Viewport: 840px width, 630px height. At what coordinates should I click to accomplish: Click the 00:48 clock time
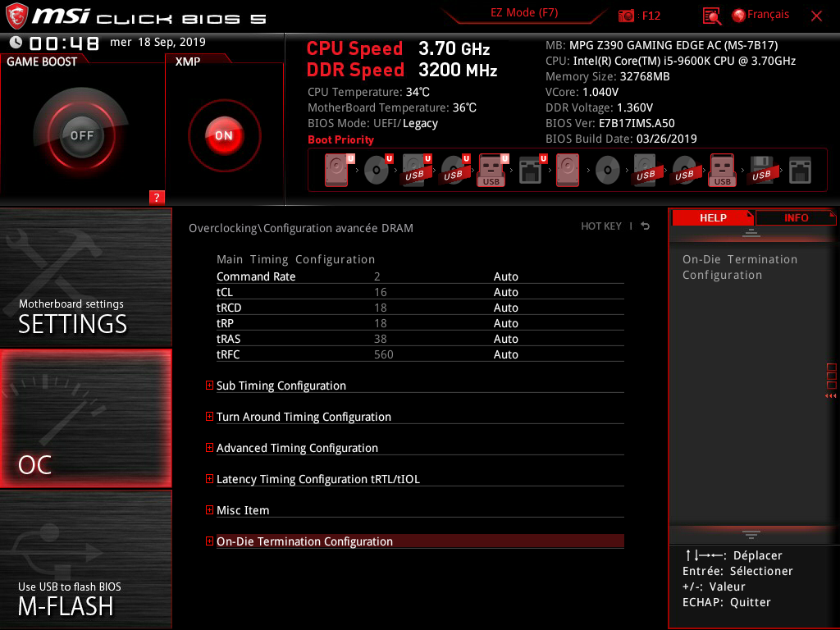pos(64,43)
